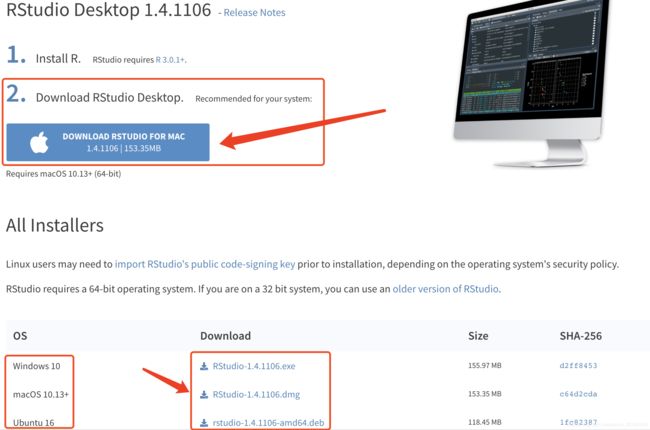Open SHA-256 hash c64d2cda
The height and width of the screenshot is (430, 650).
tap(578, 394)
